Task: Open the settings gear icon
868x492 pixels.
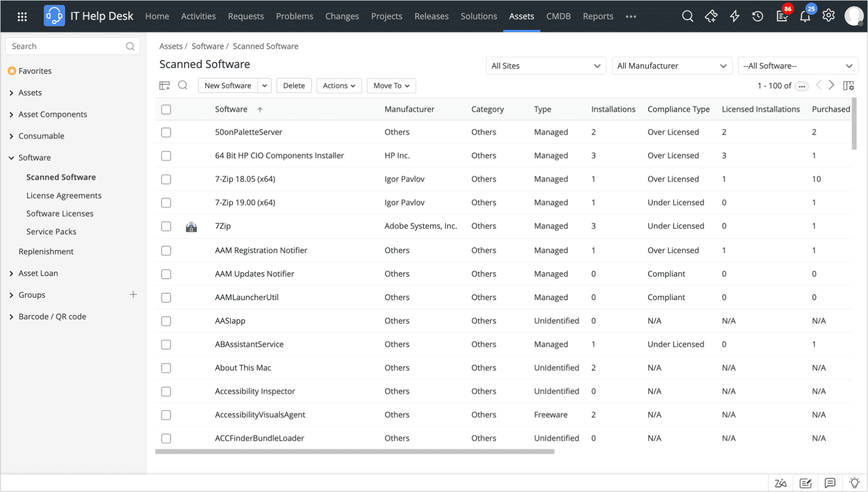Action: [828, 16]
